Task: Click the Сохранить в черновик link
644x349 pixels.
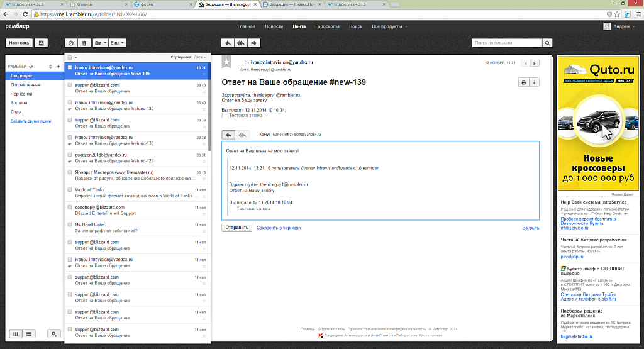Action: (279, 228)
